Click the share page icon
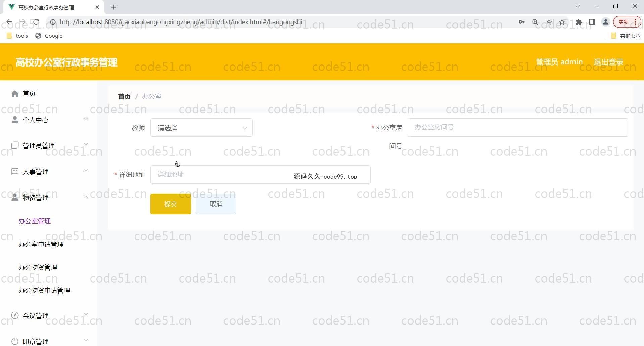 coord(549,22)
